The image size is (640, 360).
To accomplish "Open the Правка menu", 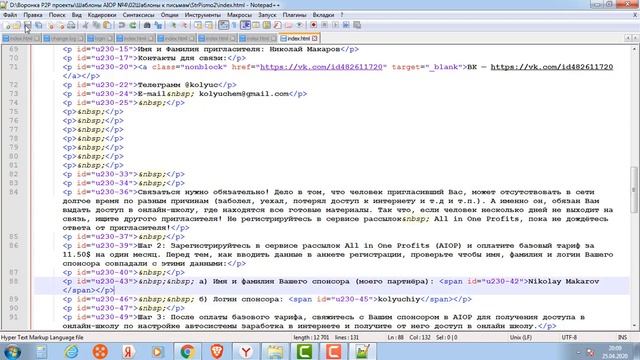I will point(33,15).
